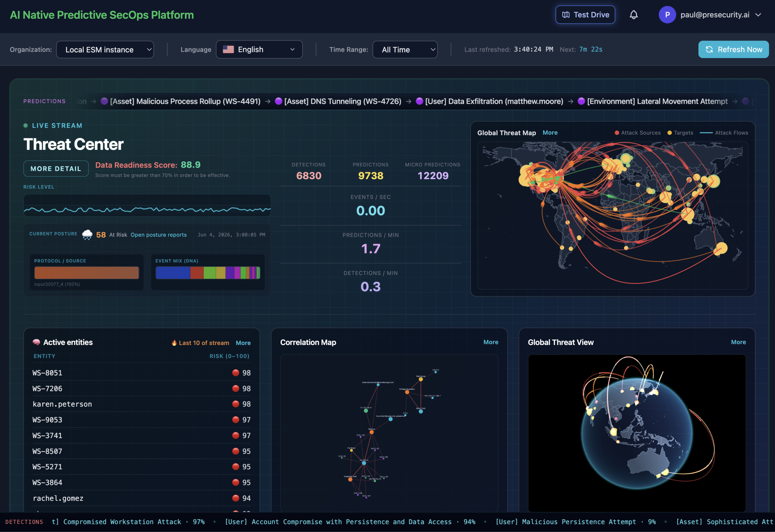Open posture reports link

coord(158,235)
